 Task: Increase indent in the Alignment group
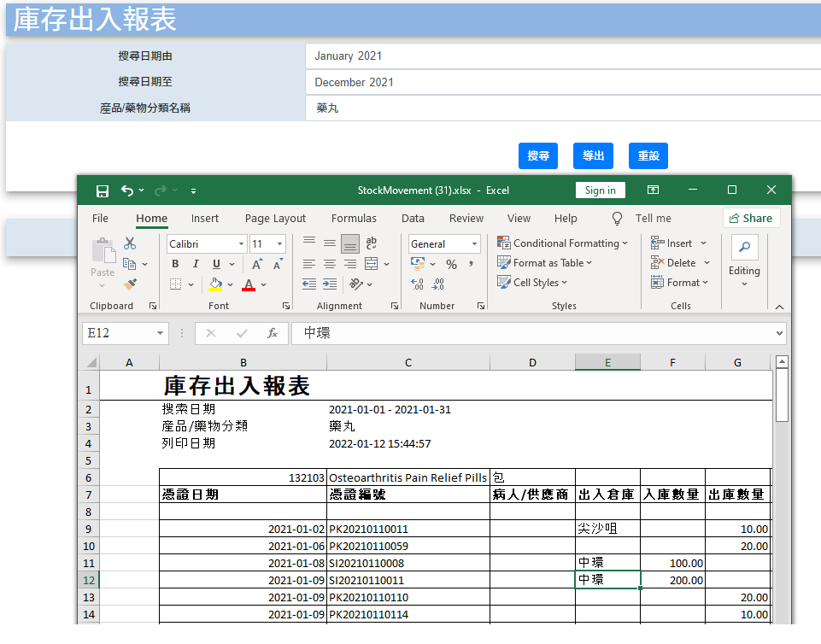(330, 284)
